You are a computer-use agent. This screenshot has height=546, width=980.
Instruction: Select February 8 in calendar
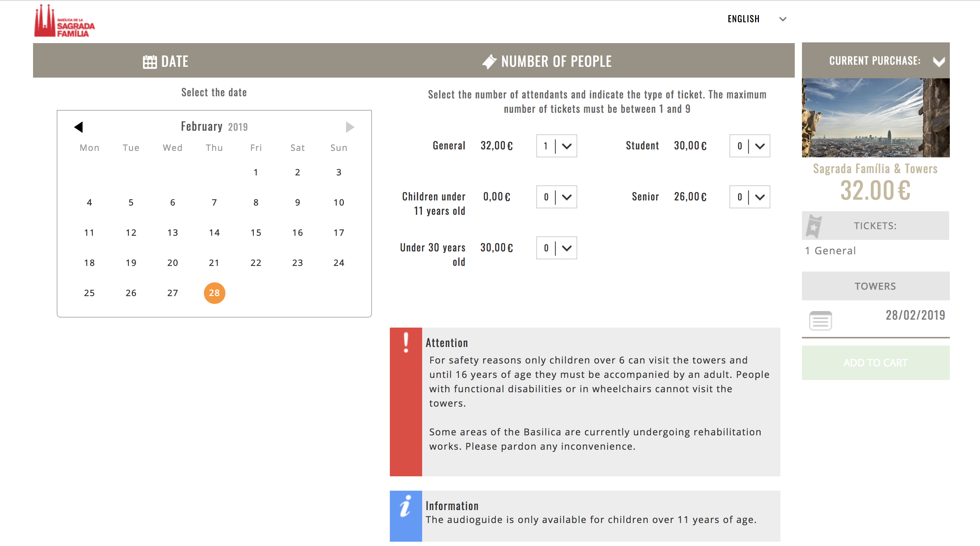(256, 202)
